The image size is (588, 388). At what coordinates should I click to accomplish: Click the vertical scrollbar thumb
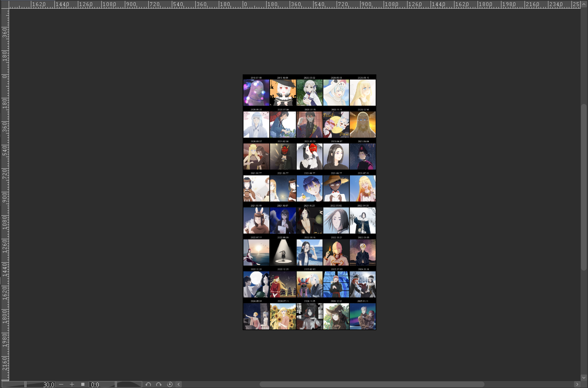click(584, 187)
